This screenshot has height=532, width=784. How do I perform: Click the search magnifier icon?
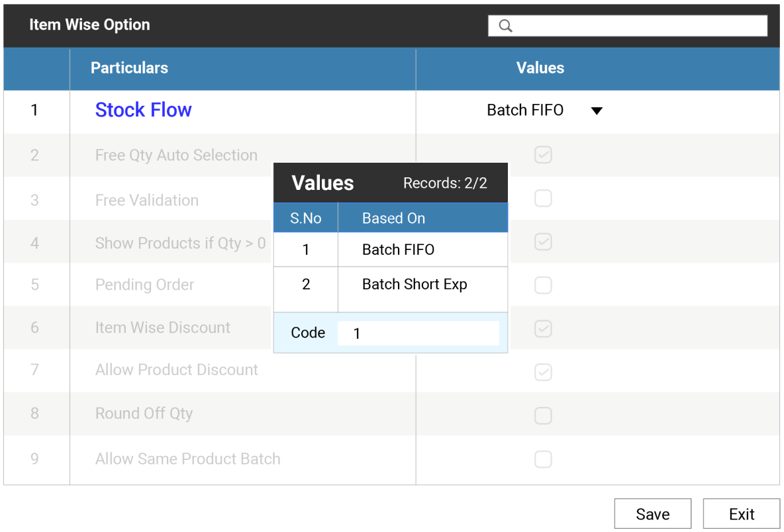[x=505, y=25]
